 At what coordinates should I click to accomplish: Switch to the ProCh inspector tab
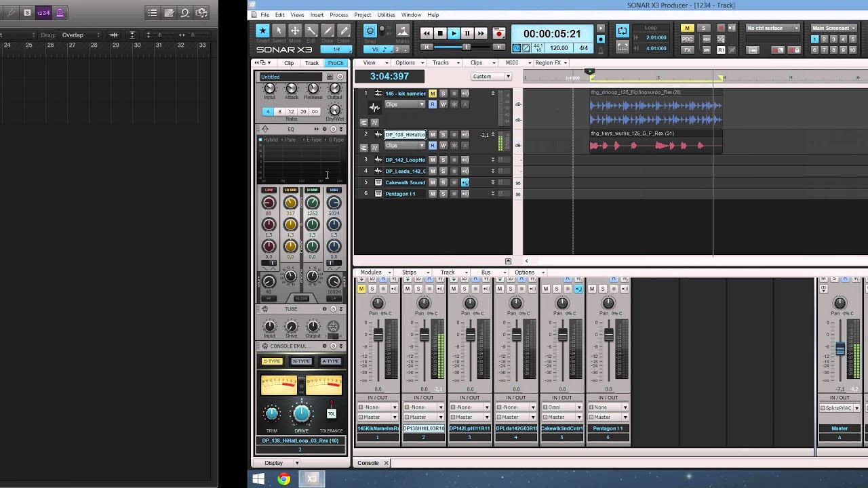(336, 63)
